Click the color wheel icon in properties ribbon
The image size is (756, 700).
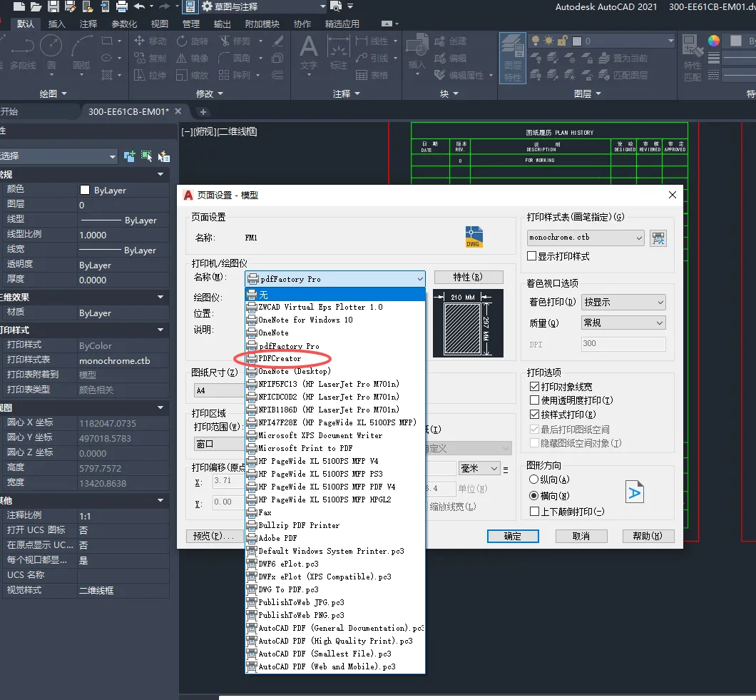(x=714, y=41)
